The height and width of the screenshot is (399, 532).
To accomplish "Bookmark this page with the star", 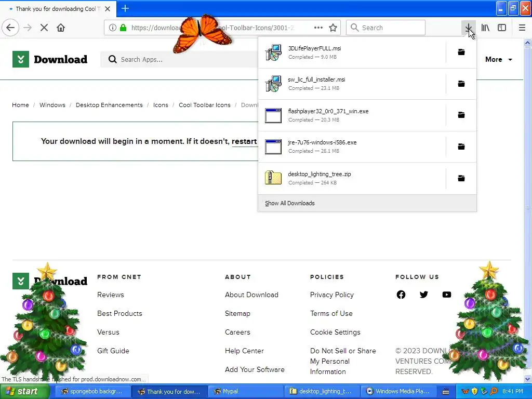I will pyautogui.click(x=333, y=28).
